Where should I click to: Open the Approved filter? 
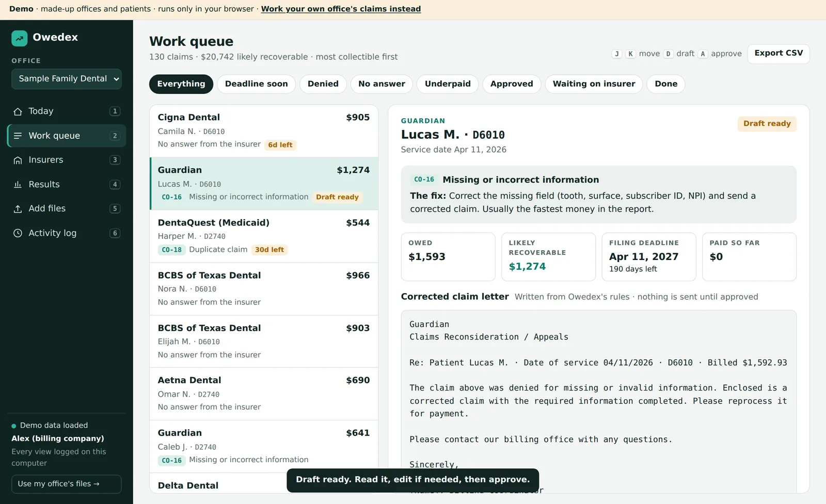click(512, 84)
